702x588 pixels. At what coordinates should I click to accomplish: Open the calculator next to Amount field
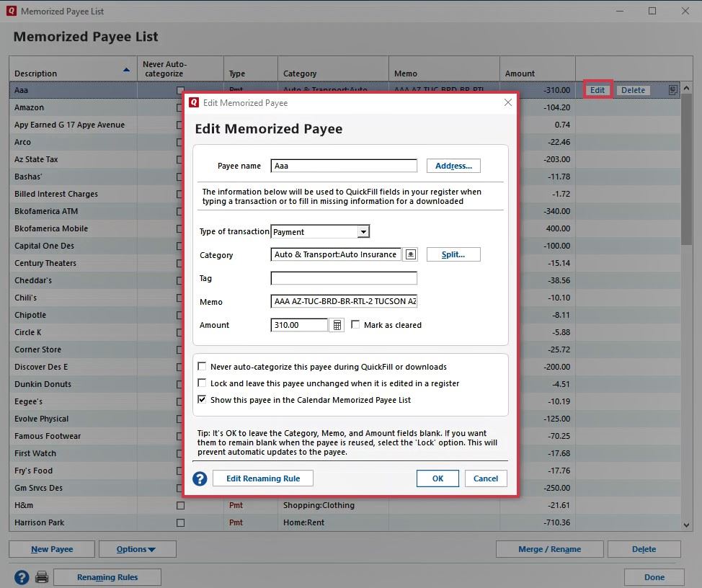point(336,326)
